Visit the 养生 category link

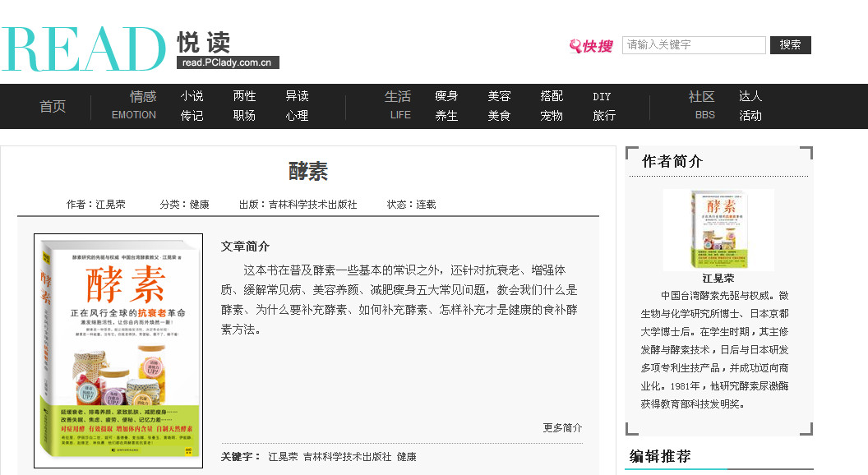click(446, 116)
